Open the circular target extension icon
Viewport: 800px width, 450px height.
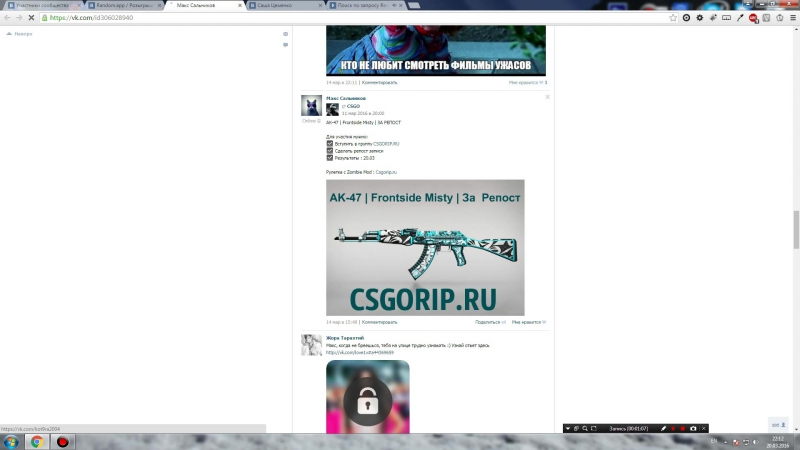click(x=686, y=17)
